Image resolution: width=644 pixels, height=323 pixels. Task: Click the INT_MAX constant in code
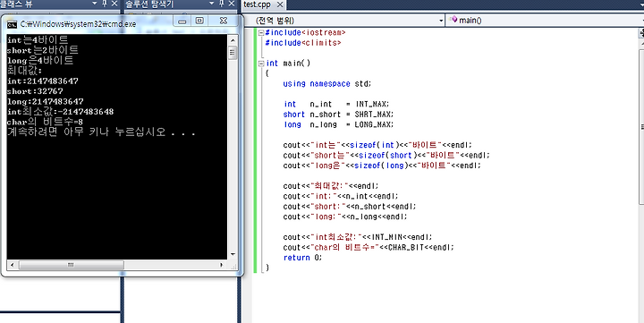(372, 105)
